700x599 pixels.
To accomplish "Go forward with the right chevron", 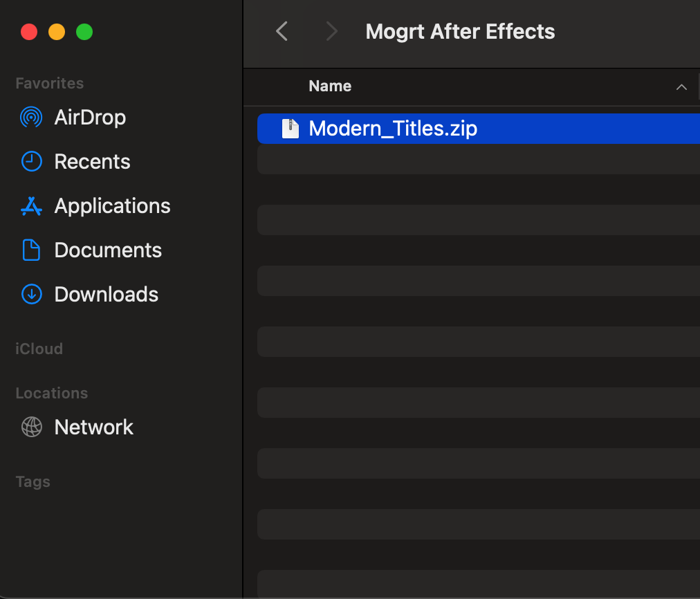I will [332, 31].
